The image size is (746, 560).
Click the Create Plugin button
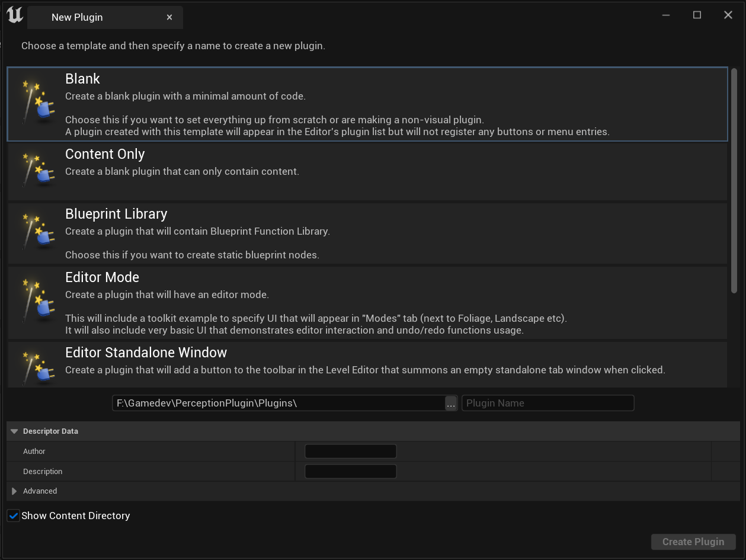coord(693,542)
